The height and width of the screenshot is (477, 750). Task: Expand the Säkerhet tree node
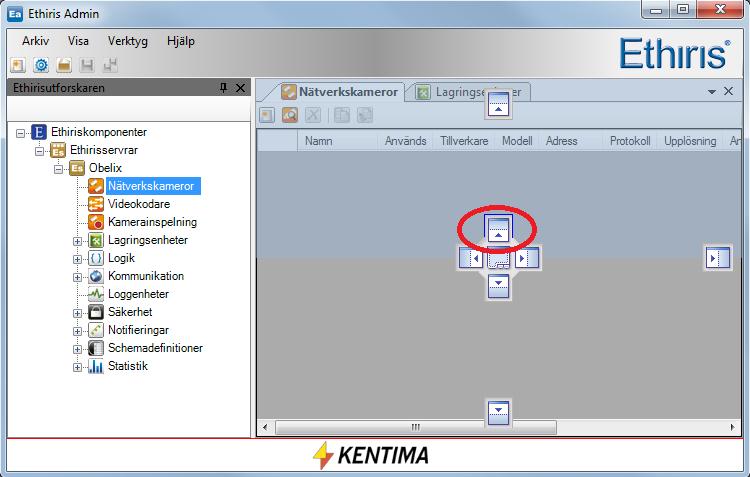pyautogui.click(x=77, y=313)
